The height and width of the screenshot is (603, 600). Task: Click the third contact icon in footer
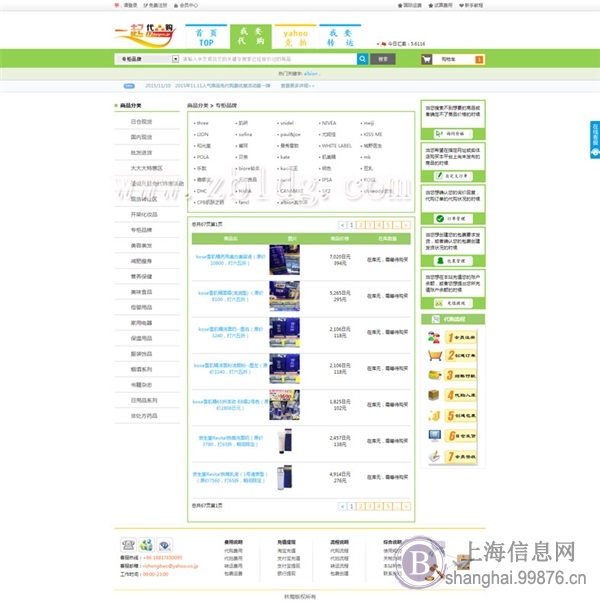coord(165,545)
